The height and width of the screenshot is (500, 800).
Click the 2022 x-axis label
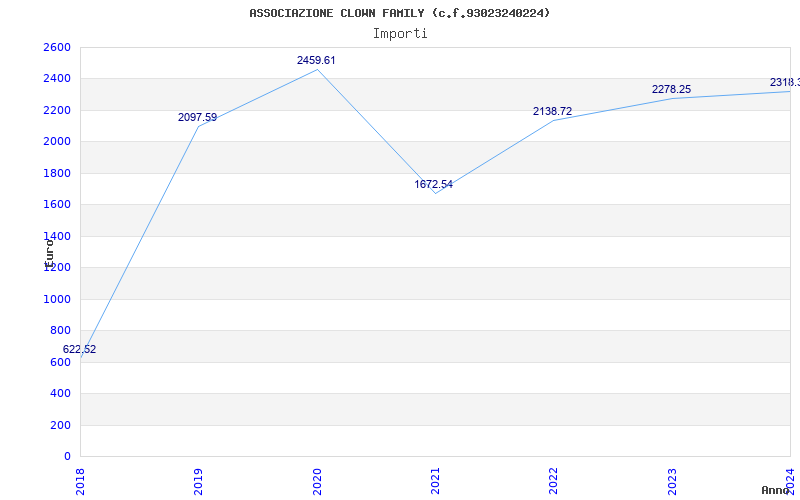tap(554, 481)
